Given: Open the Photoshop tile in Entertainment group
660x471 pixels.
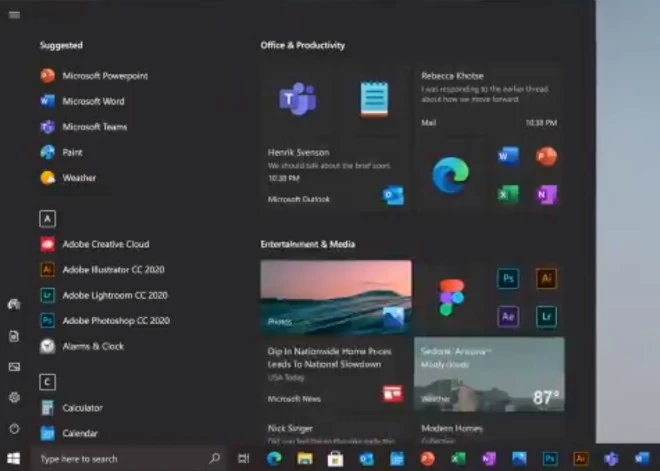Looking at the screenshot, I should (508, 278).
